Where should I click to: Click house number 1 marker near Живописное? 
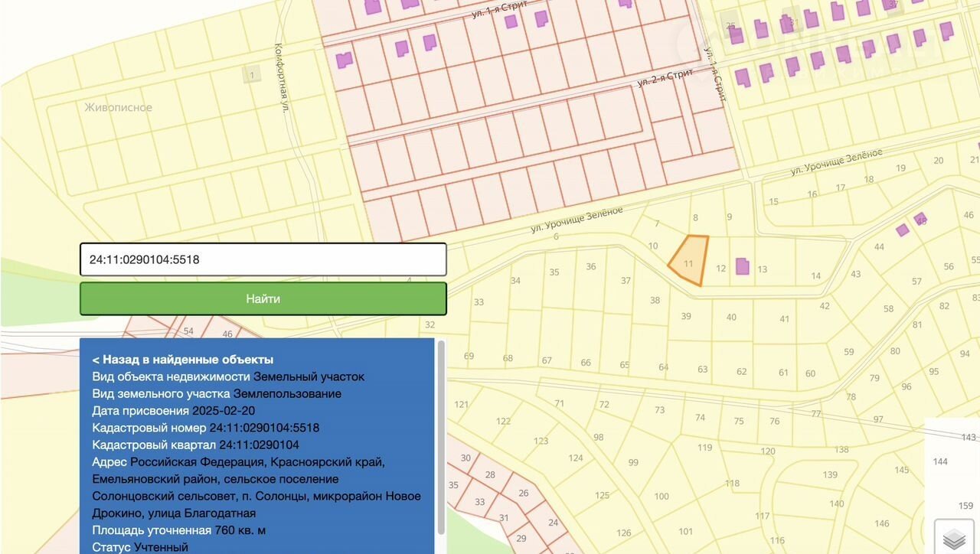pos(252,74)
